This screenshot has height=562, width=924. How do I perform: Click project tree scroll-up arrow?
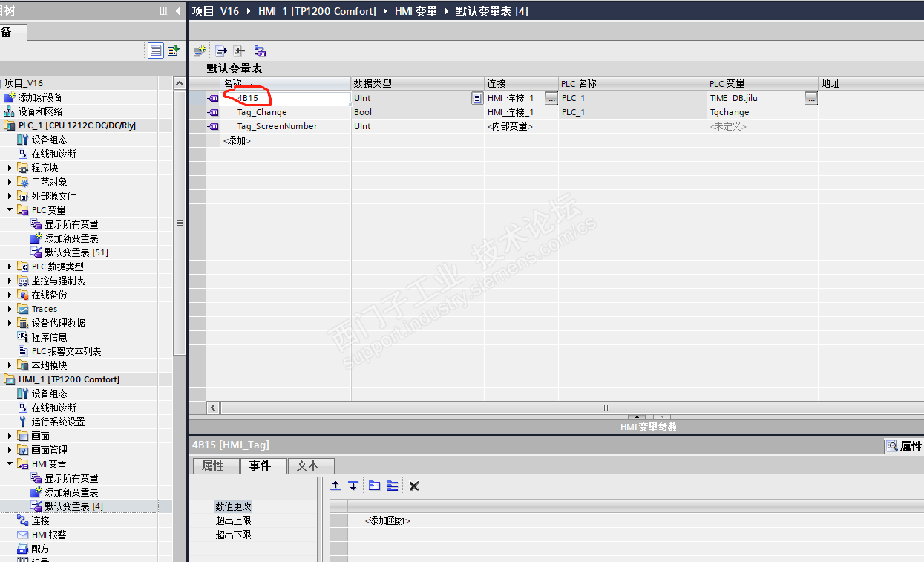coord(179,83)
